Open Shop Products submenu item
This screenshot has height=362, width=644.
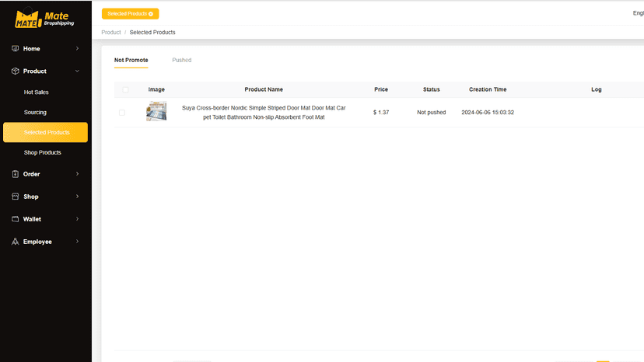[x=42, y=152]
